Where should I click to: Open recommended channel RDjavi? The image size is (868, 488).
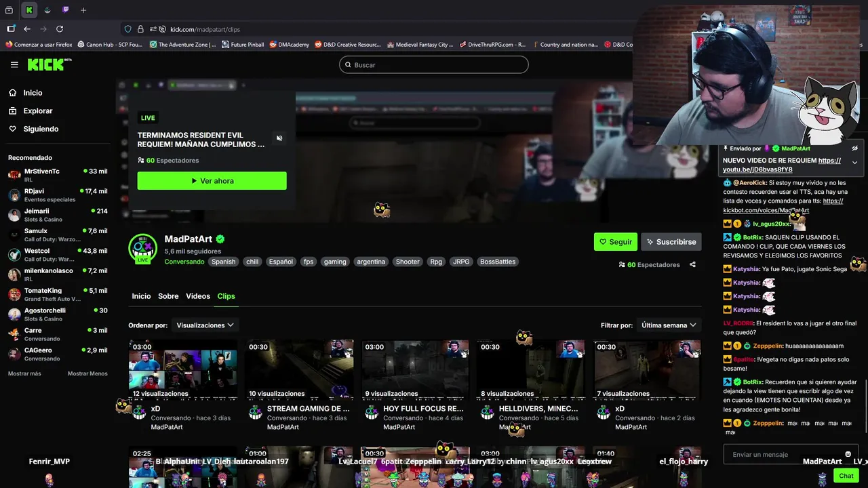pos(58,195)
